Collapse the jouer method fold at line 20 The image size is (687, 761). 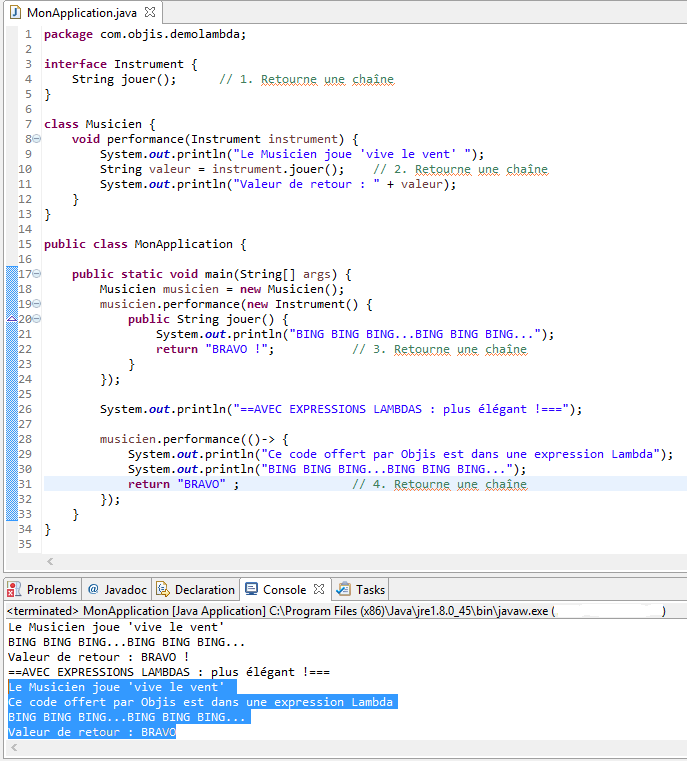37,319
